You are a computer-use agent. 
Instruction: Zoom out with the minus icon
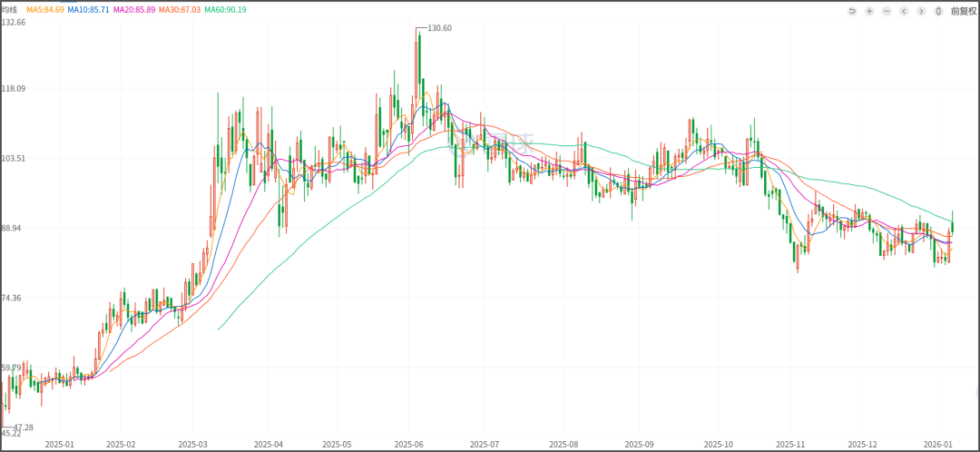[887, 11]
